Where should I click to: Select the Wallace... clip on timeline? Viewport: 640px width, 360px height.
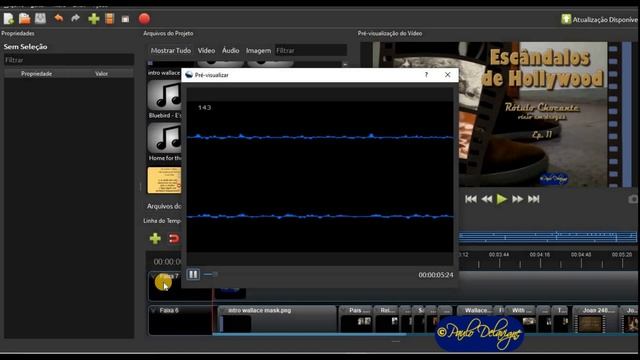[x=475, y=320]
